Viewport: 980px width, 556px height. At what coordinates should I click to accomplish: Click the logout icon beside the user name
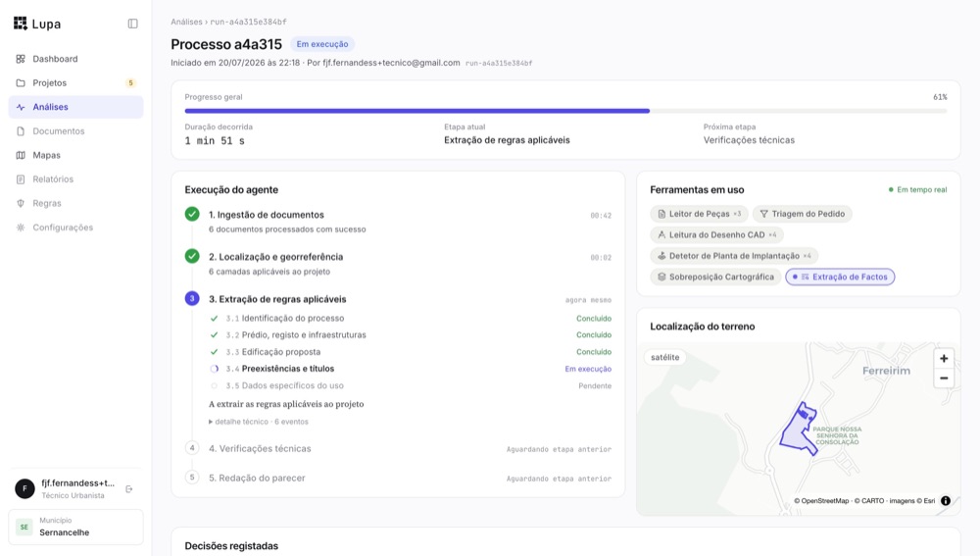point(128,489)
